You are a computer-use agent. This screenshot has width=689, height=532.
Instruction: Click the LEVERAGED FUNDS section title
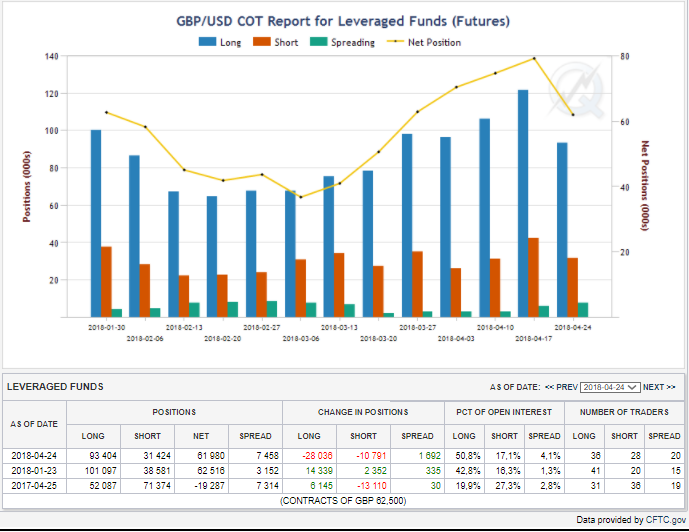pos(55,387)
